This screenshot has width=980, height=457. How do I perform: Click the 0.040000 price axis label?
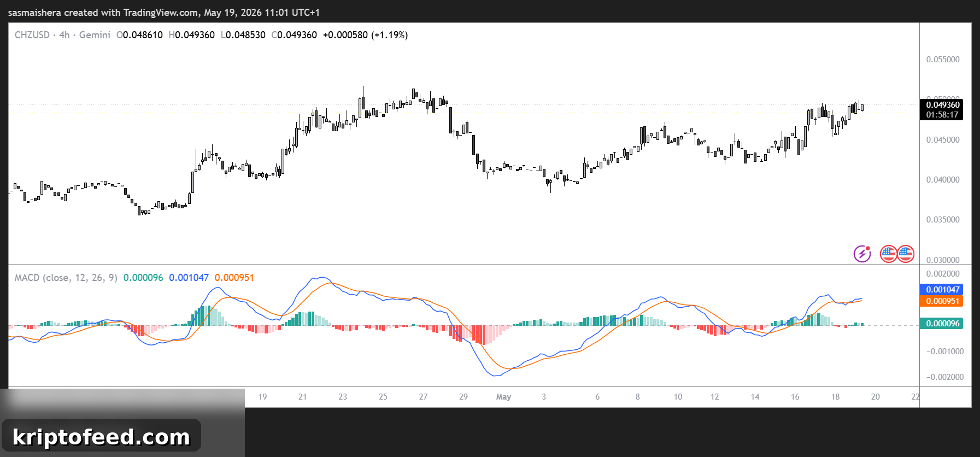click(943, 180)
